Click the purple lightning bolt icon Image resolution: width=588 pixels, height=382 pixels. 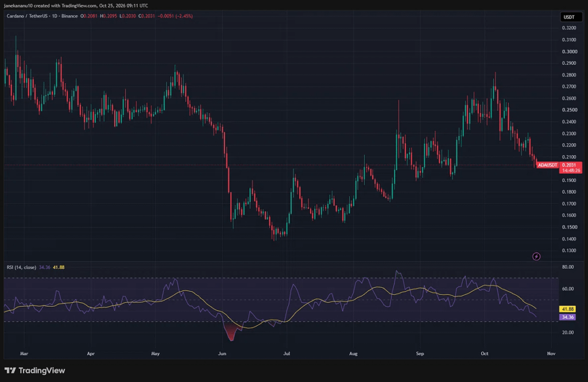pos(536,256)
